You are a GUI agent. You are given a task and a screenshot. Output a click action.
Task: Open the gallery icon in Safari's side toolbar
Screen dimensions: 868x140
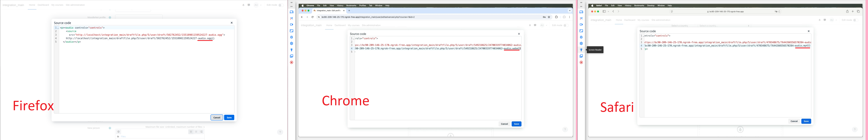(581, 56)
